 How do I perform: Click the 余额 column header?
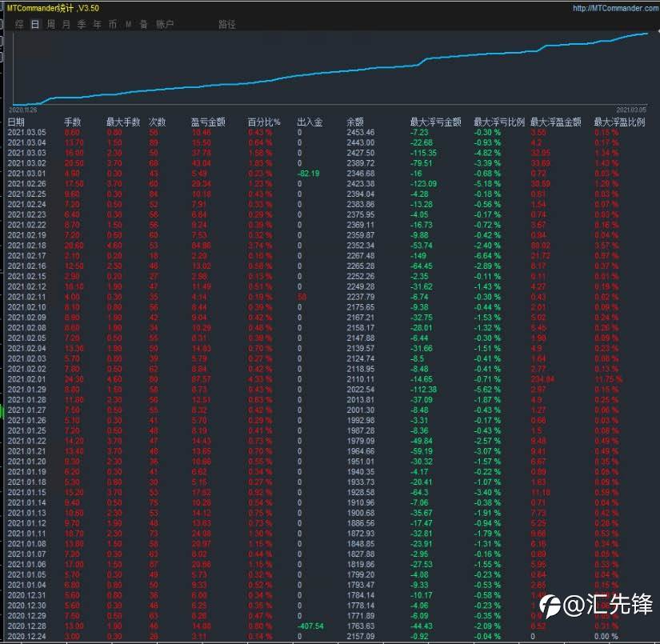point(355,122)
